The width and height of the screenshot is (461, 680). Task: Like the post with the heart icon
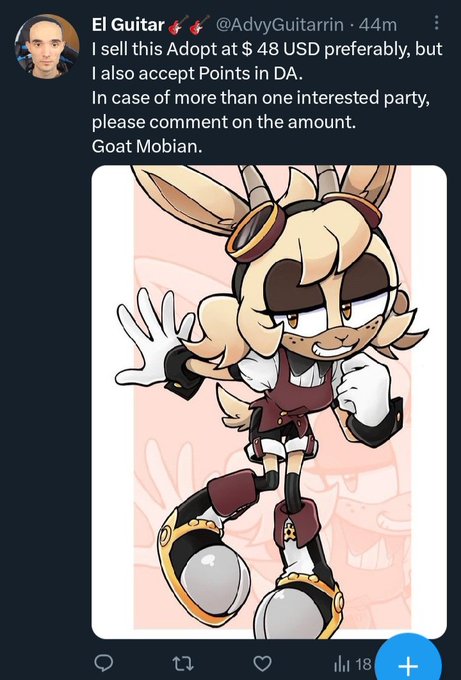(x=262, y=664)
